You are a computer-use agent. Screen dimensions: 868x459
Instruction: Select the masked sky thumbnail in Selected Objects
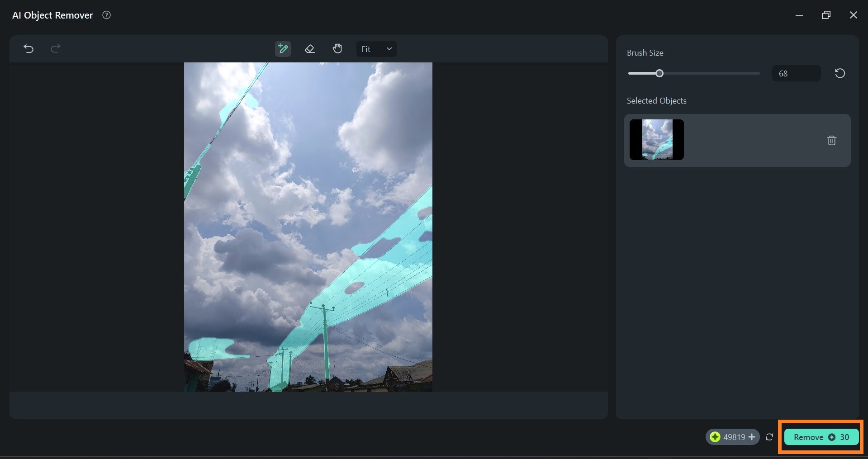[656, 140]
